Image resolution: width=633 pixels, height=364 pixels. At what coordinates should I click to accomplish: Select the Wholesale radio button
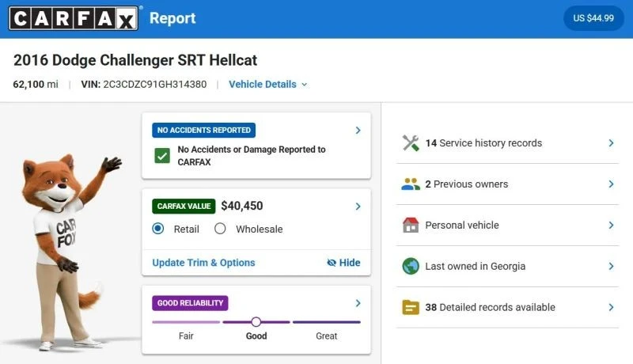220,229
